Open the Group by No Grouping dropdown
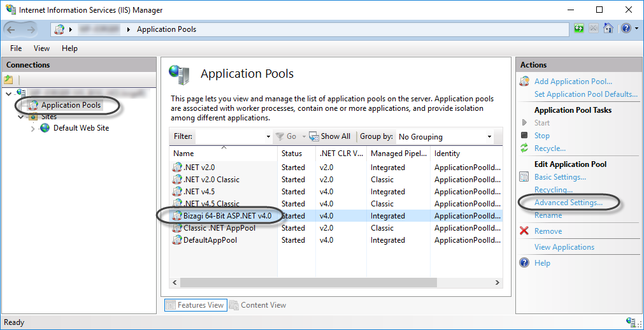The width and height of the screenshot is (644, 330). click(445, 137)
